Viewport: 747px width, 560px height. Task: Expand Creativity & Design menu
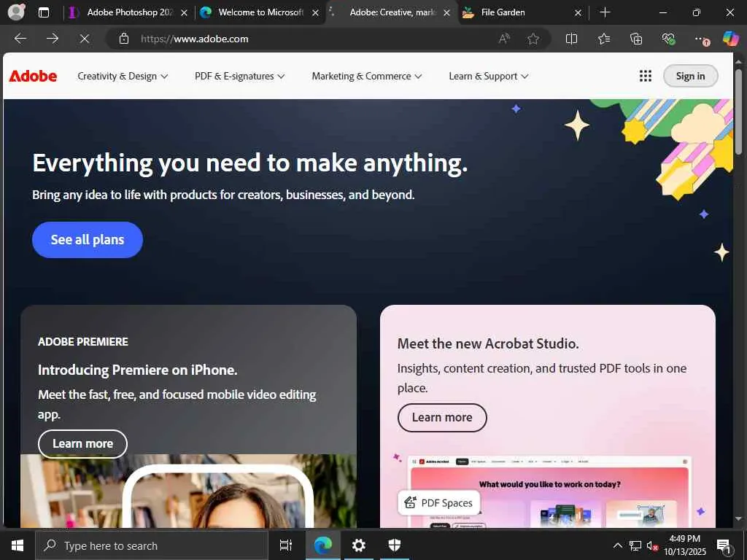point(123,76)
